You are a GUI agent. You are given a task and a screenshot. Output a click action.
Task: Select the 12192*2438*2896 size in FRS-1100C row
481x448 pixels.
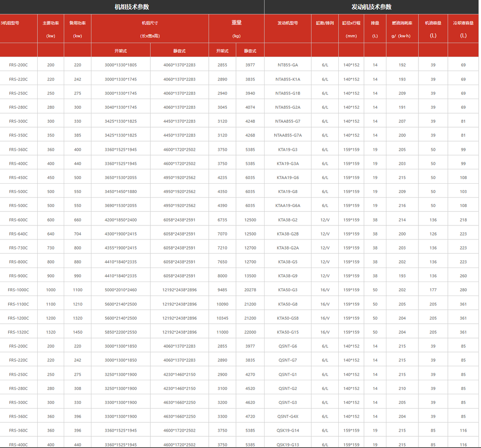click(180, 304)
